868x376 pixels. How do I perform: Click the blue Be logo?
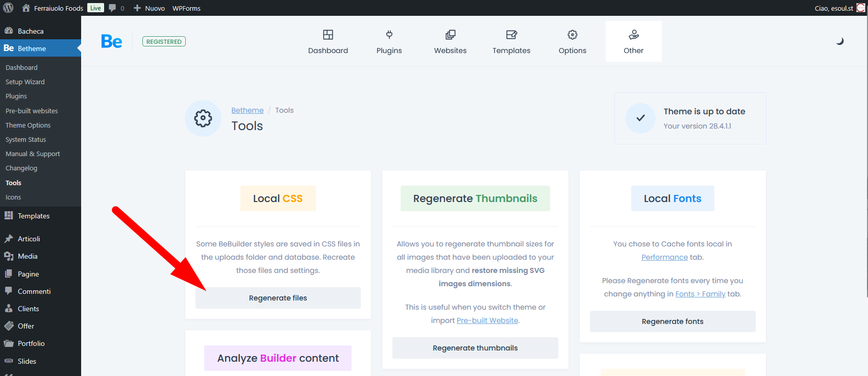pyautogui.click(x=112, y=41)
